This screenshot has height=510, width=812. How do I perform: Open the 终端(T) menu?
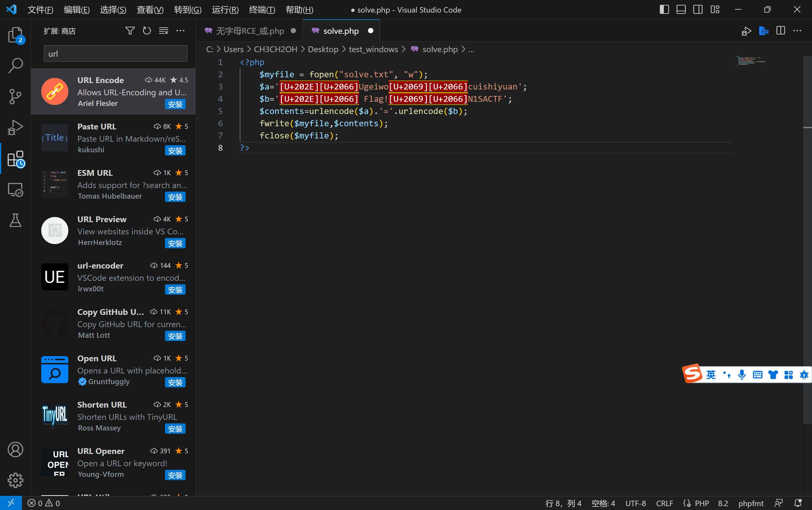(x=262, y=10)
